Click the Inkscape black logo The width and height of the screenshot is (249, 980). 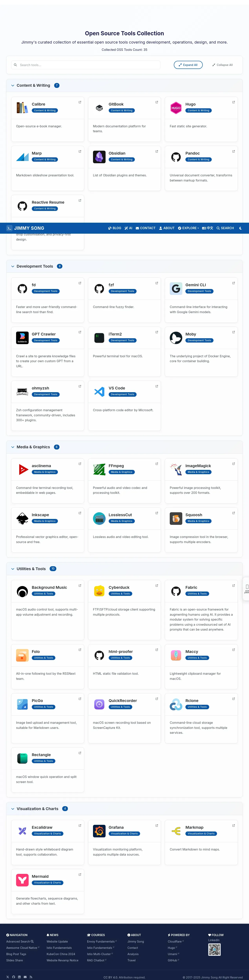22,519
